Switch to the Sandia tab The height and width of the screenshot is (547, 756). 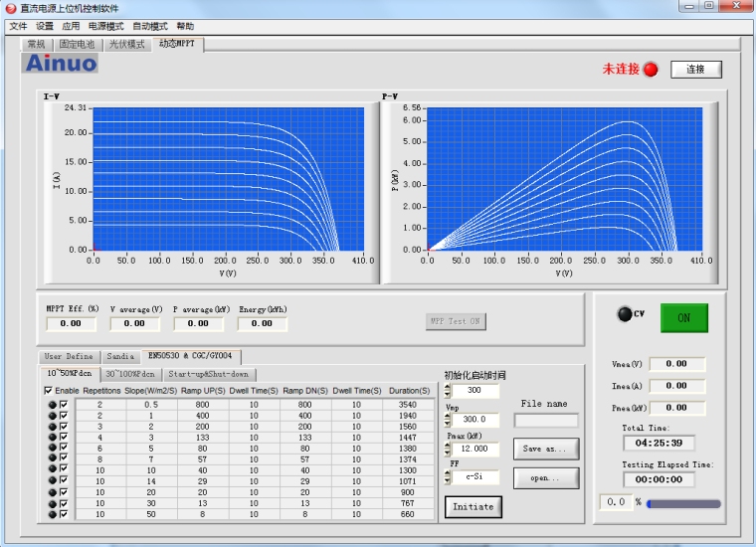click(x=119, y=356)
